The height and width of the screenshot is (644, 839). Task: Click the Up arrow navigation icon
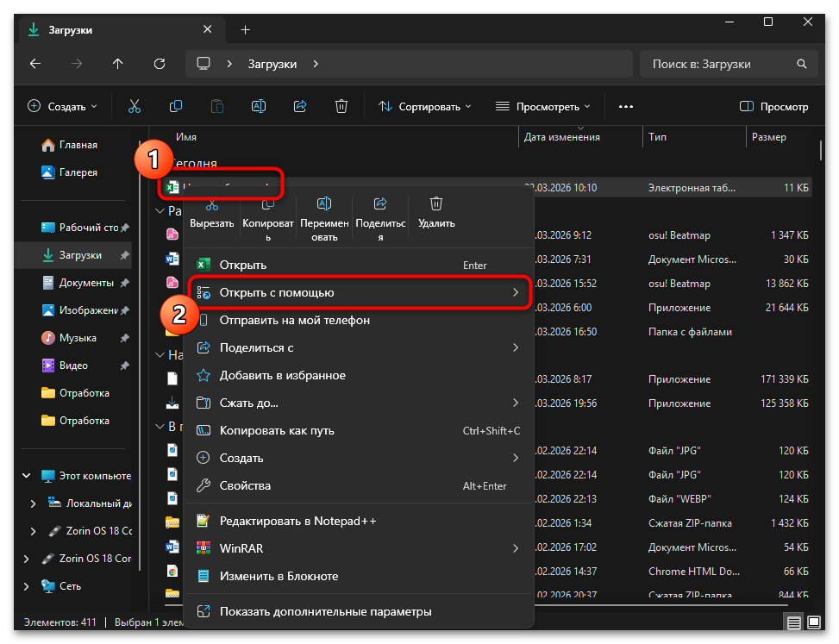118,64
